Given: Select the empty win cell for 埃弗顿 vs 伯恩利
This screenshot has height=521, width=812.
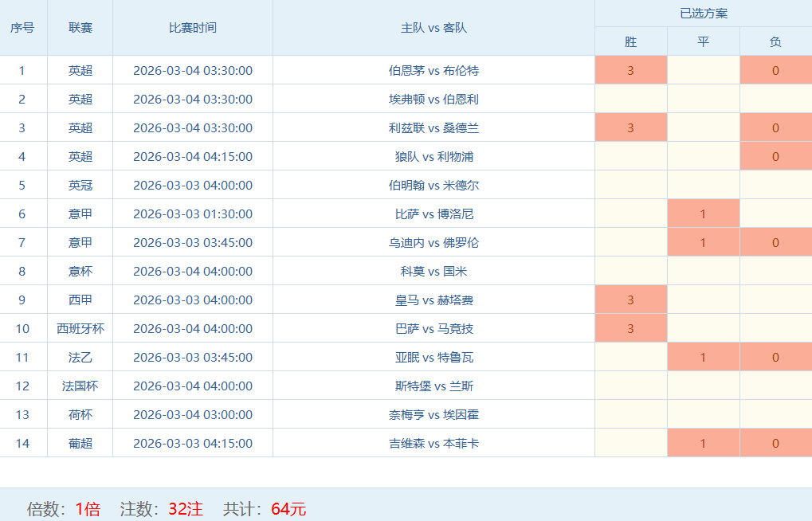Looking at the screenshot, I should (x=630, y=99).
